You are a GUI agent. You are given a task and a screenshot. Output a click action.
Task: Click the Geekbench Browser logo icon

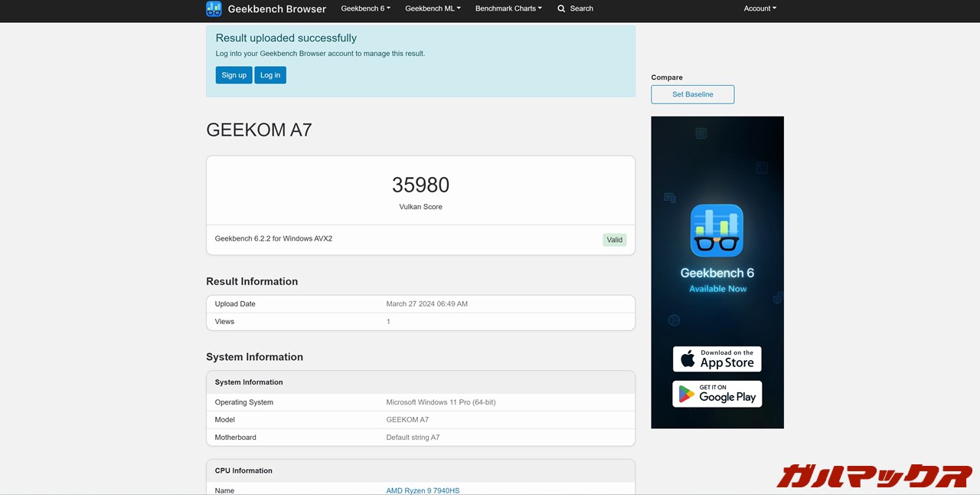point(214,8)
